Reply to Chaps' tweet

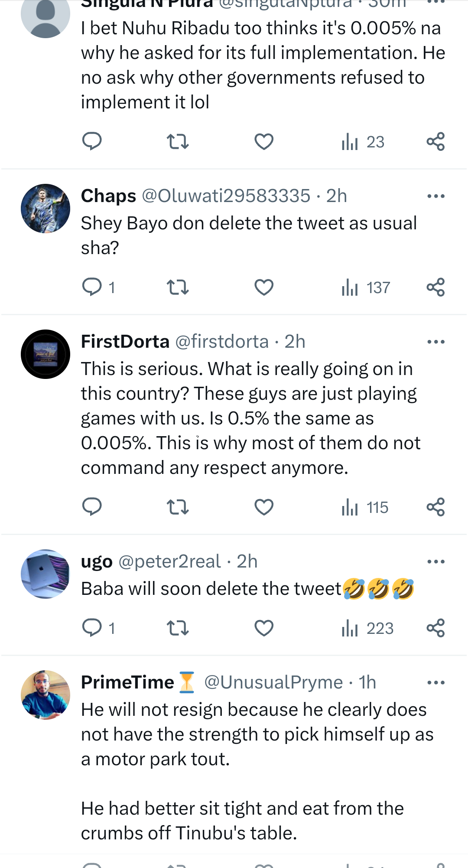pyautogui.click(x=92, y=287)
